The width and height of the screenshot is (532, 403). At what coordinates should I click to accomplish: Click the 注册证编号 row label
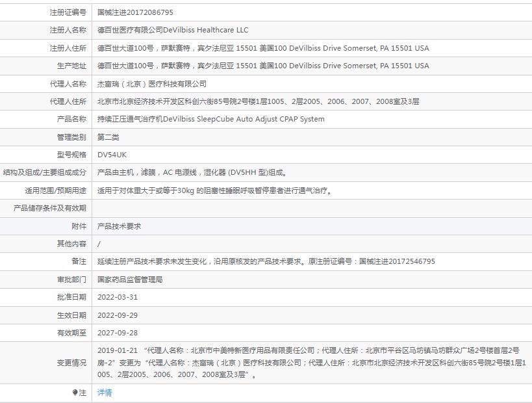[x=68, y=12]
